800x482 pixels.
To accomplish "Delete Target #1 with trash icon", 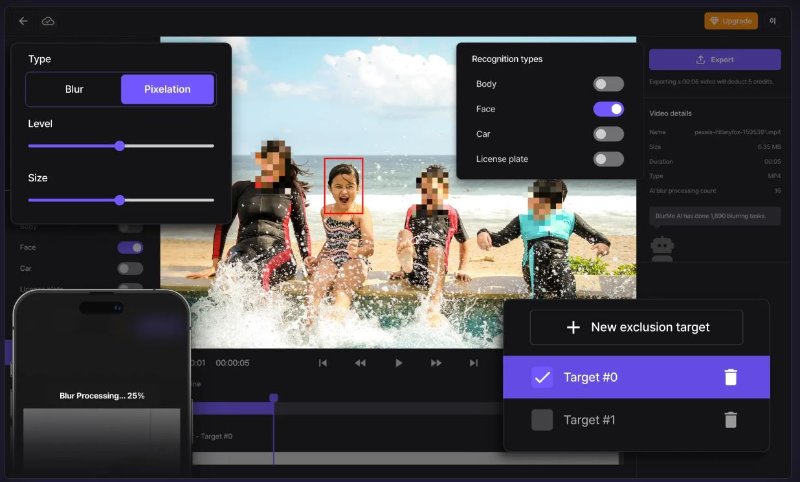I will point(731,420).
